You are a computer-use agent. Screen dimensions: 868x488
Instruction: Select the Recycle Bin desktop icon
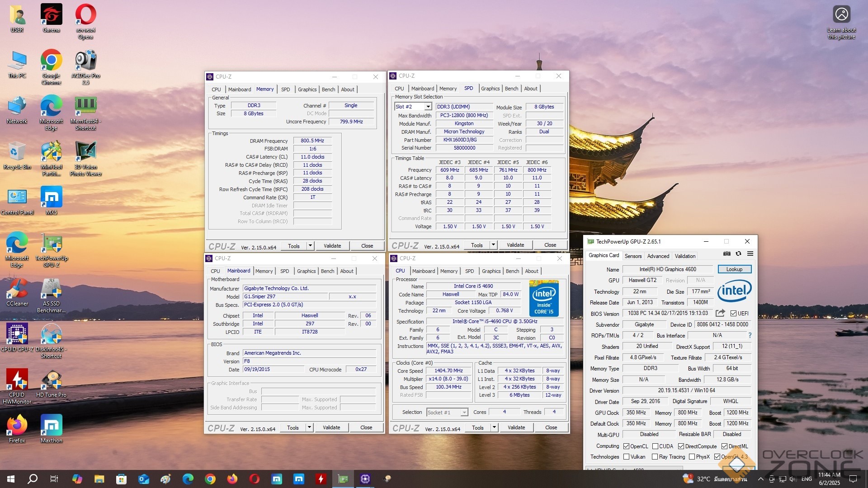pyautogui.click(x=17, y=155)
